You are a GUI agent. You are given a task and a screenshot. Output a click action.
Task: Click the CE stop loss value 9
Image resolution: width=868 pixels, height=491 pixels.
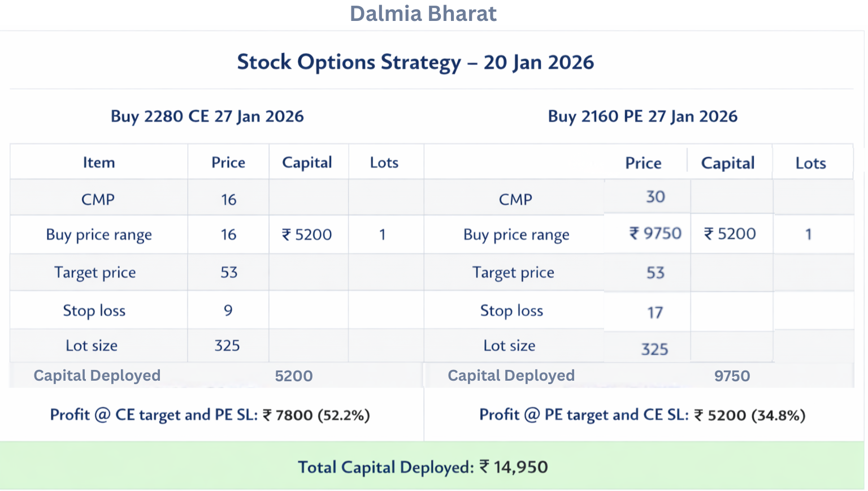(228, 311)
